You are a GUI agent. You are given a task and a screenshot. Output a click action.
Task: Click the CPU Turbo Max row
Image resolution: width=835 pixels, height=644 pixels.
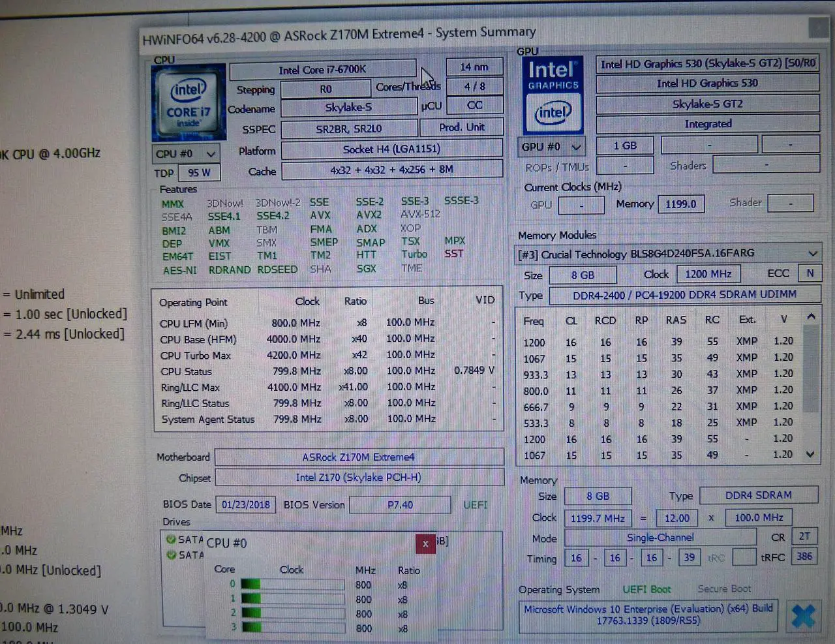point(327,355)
